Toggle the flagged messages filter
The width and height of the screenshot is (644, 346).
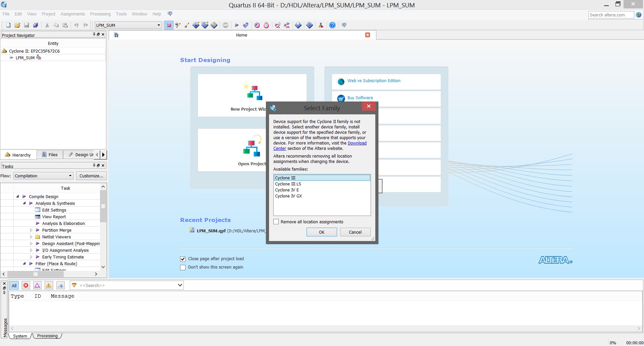click(60, 286)
